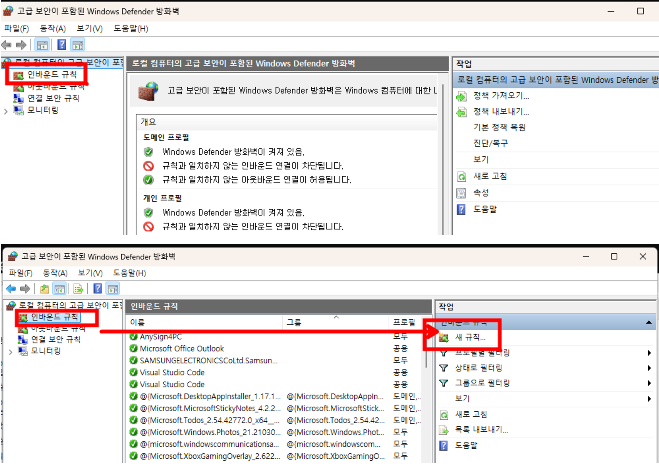Click 새 규칙... action in inbound rules window
Viewport: 659px width, 467px height.
pyautogui.click(x=470, y=338)
